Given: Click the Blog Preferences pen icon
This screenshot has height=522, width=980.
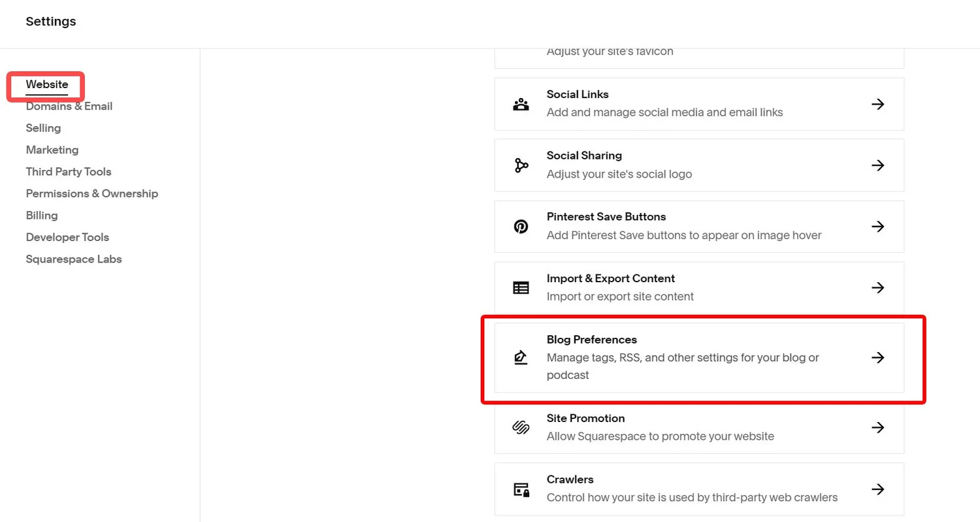Looking at the screenshot, I should [x=521, y=357].
